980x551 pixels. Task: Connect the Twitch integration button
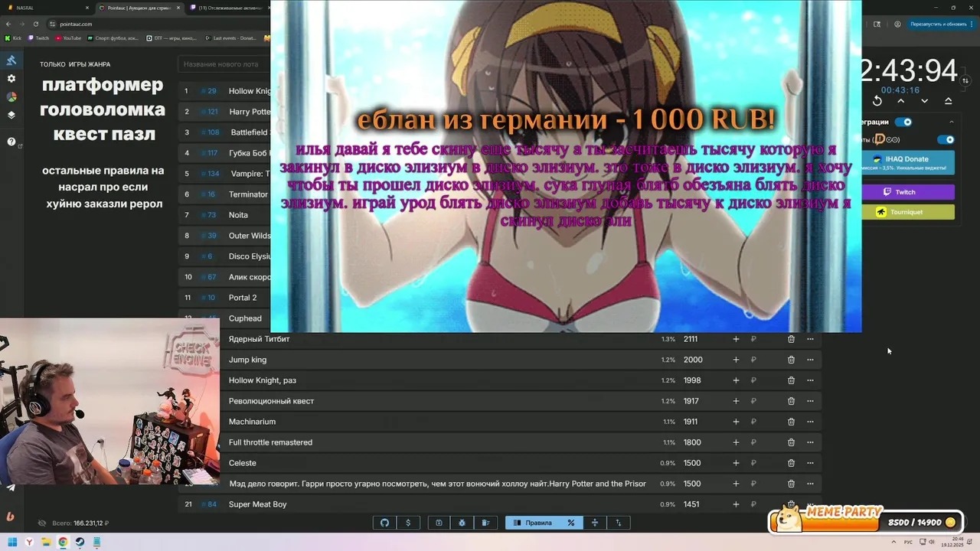pos(908,192)
